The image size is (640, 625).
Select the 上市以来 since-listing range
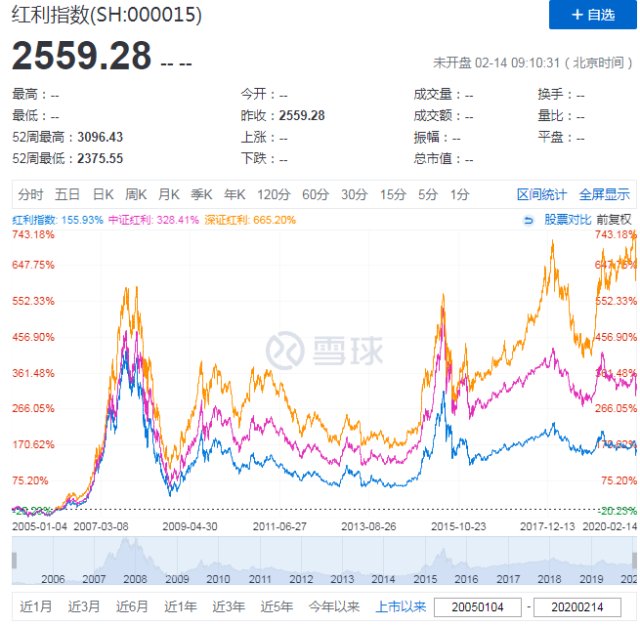[x=401, y=606]
